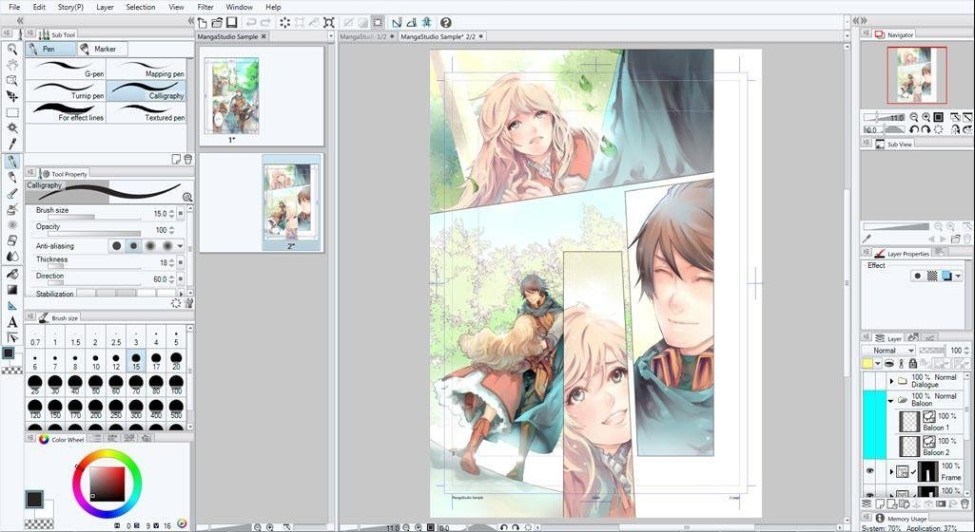Choose the third anti-aliasing option
Viewport: 975px width, 532px height.
pyautogui.click(x=150, y=246)
